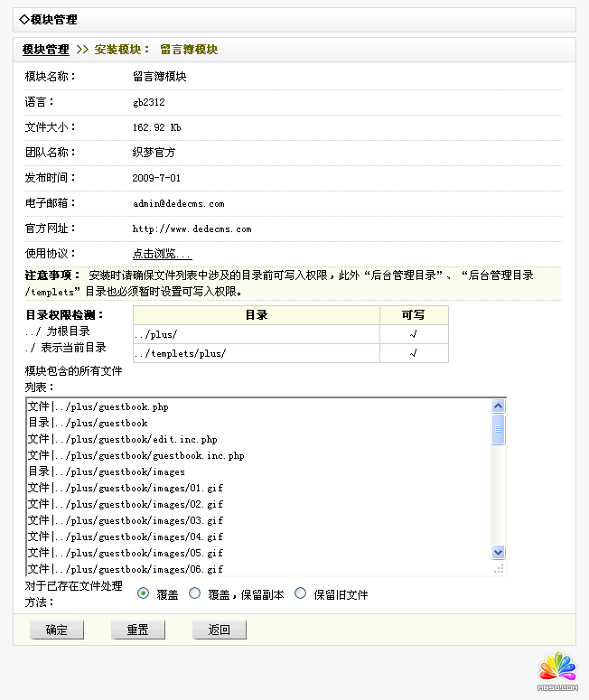Screen dimensions: 589x700
Task: Click the file list scrollbar up arrow
Action: tap(498, 407)
